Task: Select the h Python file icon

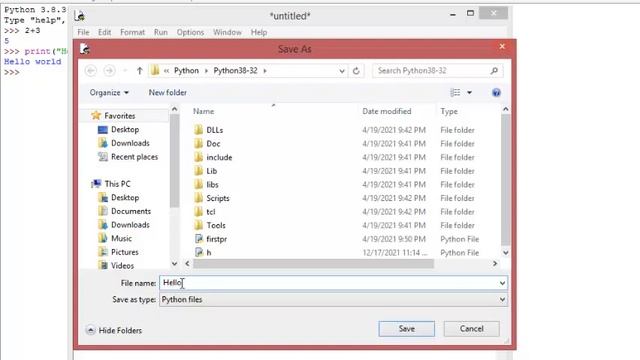Action: coord(199,252)
